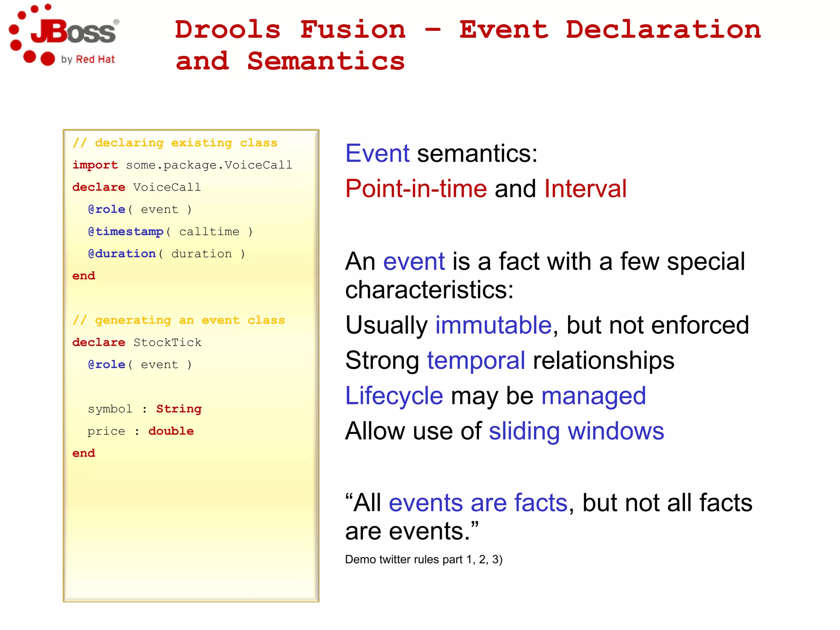Click the red 'Point-in-time' text
This screenshot has height=630, width=840.
(415, 189)
